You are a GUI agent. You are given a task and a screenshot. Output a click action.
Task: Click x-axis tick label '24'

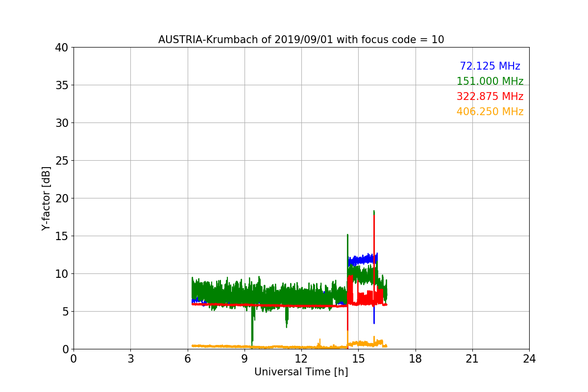[x=529, y=359]
